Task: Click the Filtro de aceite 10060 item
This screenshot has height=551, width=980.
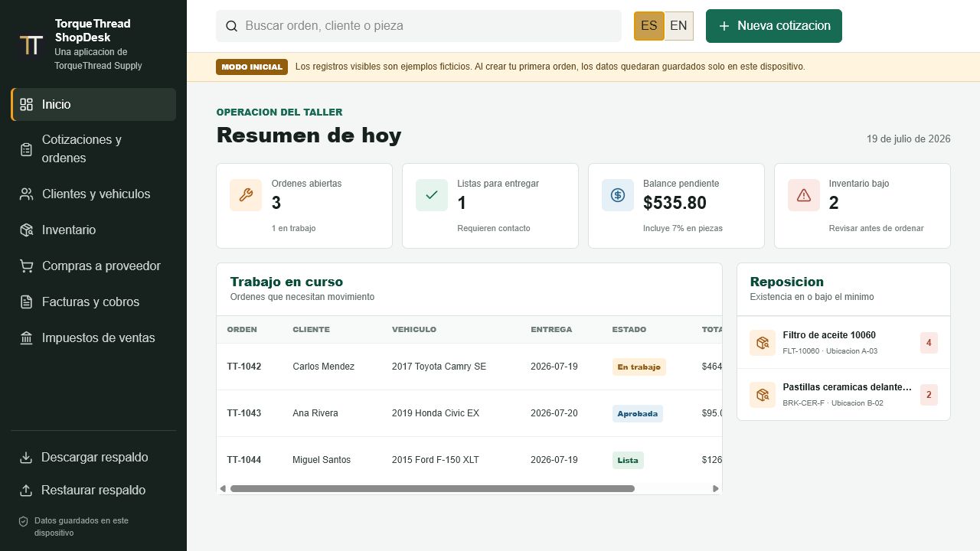Action: [x=844, y=343]
